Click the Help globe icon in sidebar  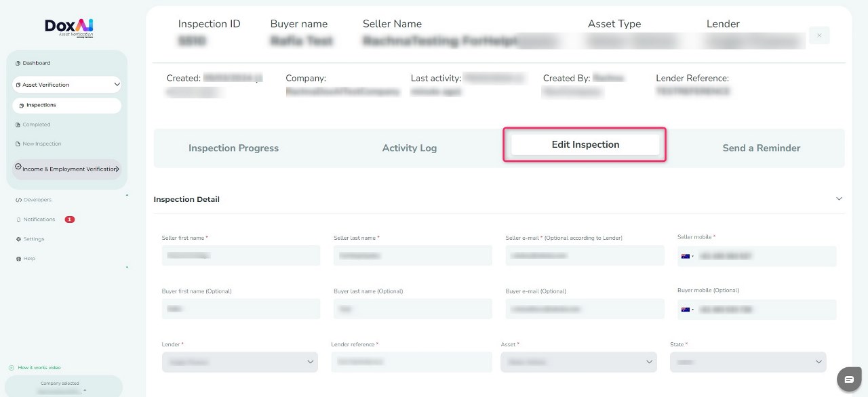pos(18,259)
